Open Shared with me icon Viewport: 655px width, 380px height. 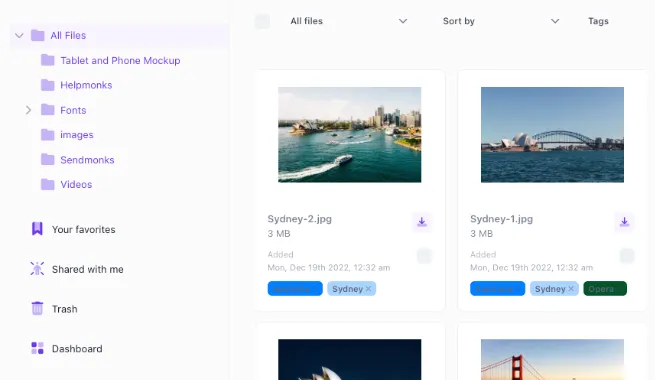[37, 269]
